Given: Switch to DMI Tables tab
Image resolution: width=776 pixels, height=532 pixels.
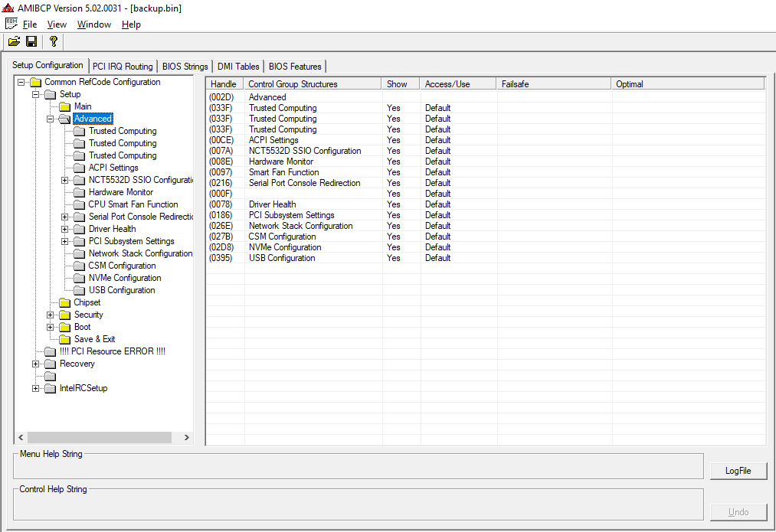Looking at the screenshot, I should 238,67.
